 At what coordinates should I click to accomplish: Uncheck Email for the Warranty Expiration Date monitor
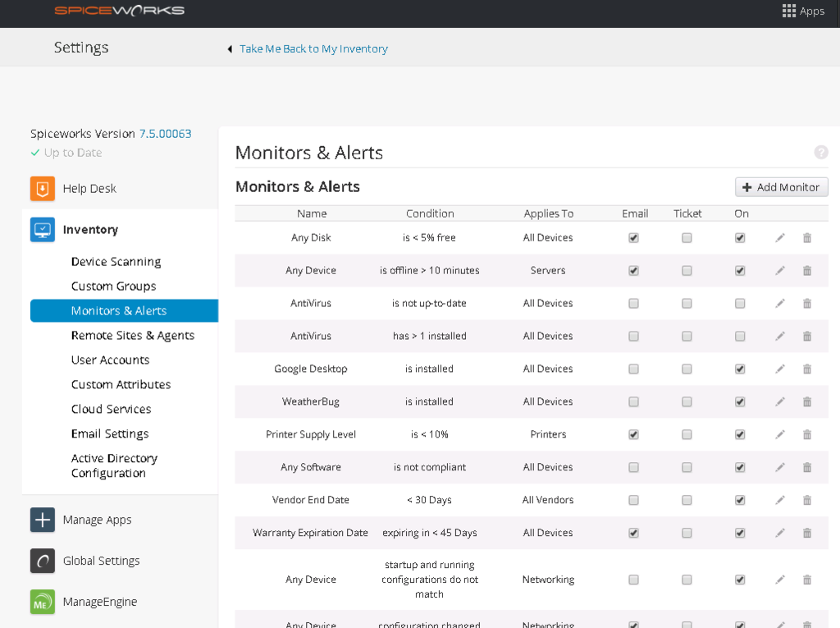click(x=633, y=533)
